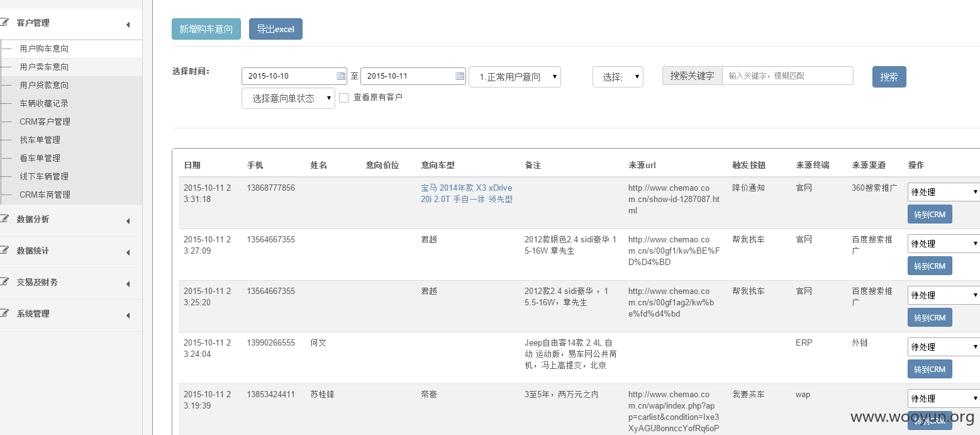Open calendar picker for start date 2015-10-10
The height and width of the screenshot is (435, 980).
click(341, 76)
